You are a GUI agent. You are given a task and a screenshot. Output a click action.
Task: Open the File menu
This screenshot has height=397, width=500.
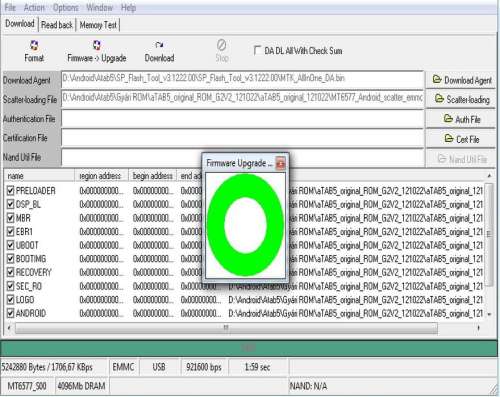[10, 7]
